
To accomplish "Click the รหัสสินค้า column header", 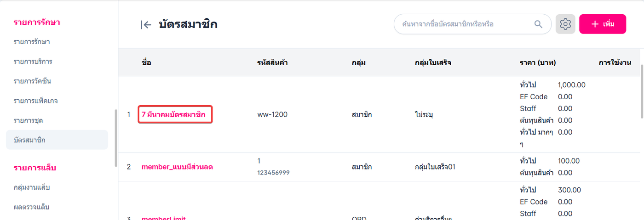I will pos(272,62).
